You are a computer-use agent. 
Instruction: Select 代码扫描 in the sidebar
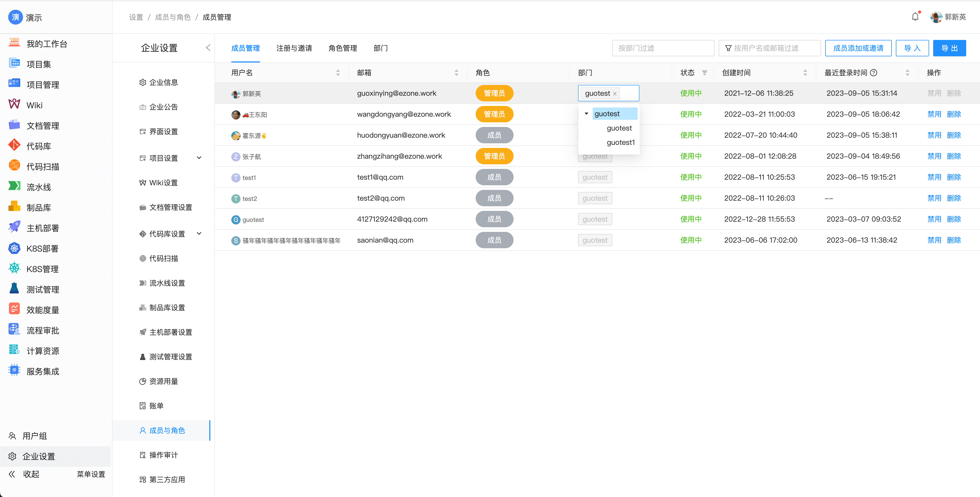(x=43, y=166)
